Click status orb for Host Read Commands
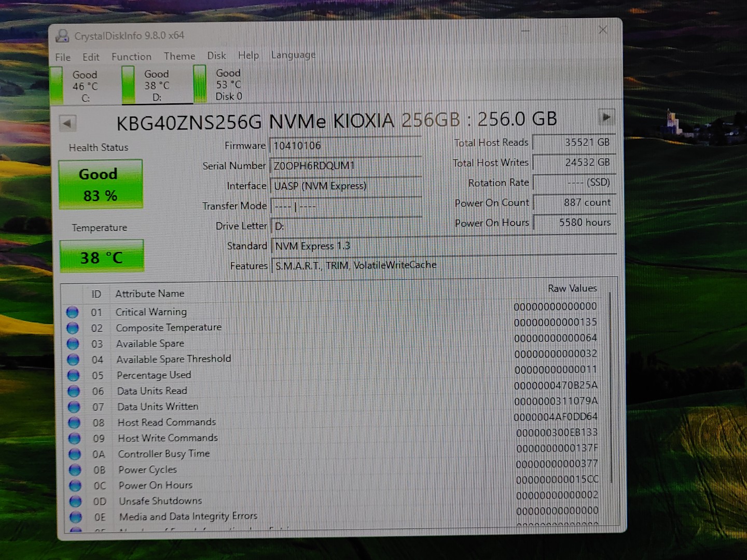Image resolution: width=747 pixels, height=560 pixels. tap(74, 423)
